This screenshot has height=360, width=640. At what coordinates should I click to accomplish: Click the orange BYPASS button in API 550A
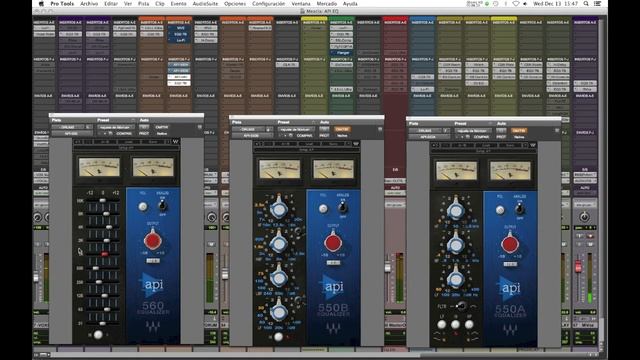tap(519, 131)
